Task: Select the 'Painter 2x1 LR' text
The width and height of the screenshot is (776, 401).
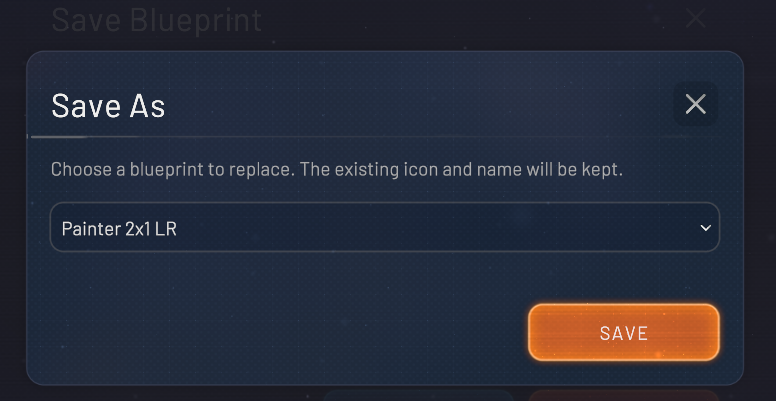Action: point(119,229)
